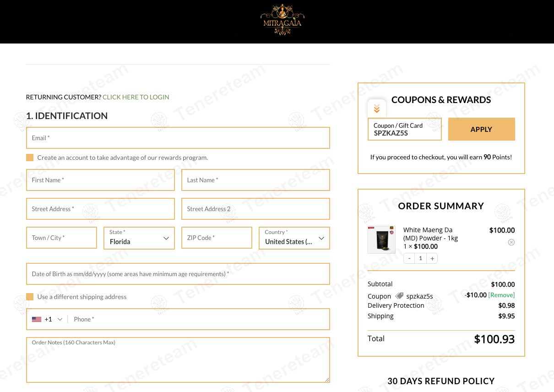Click the First Name input field

point(100,180)
